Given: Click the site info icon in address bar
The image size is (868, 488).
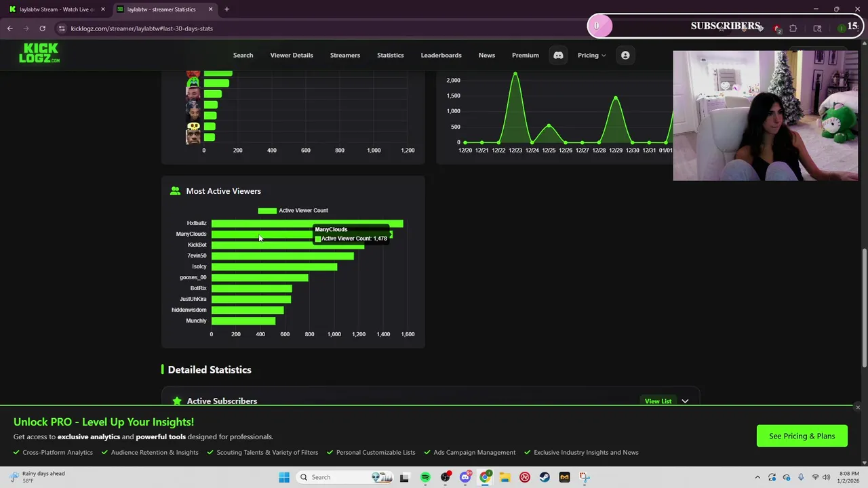Looking at the screenshot, I should click(x=62, y=28).
